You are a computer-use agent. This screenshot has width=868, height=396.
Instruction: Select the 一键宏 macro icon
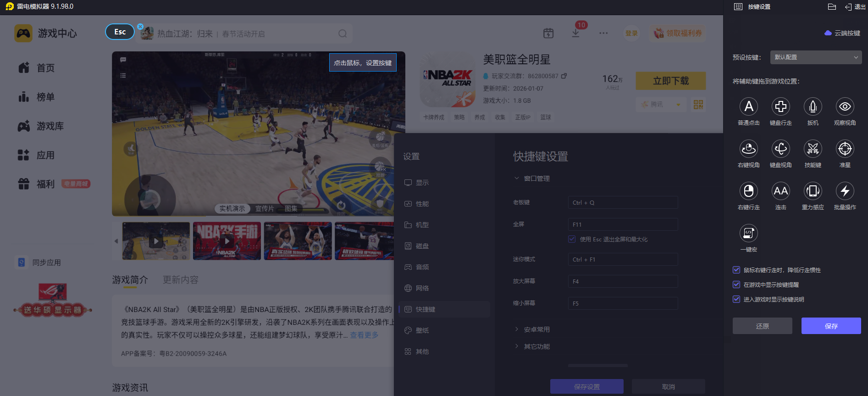748,234
